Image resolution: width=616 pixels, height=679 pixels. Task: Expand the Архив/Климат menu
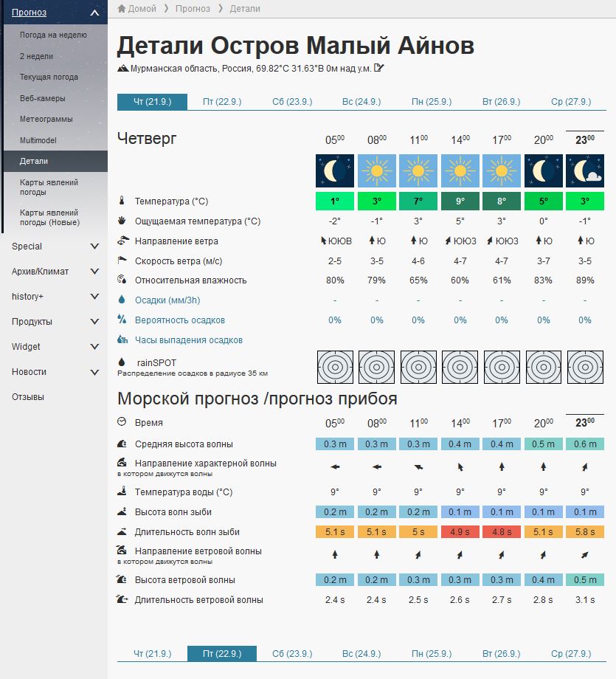[x=94, y=272]
